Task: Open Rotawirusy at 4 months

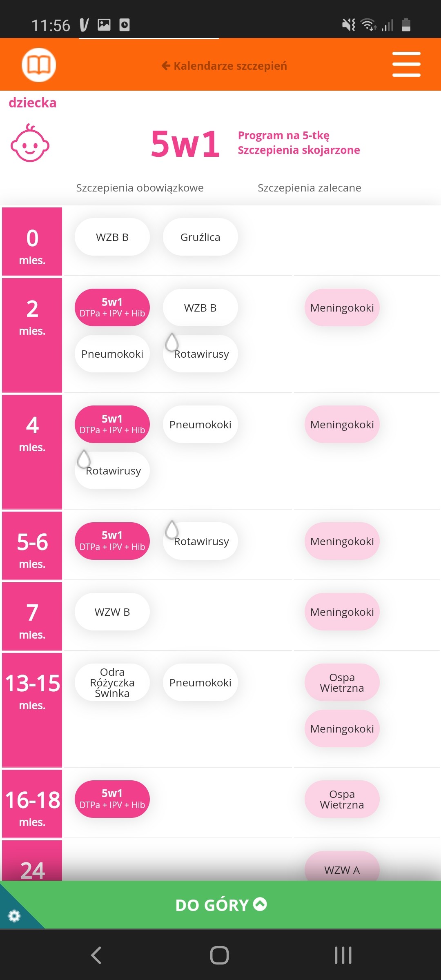Action: pyautogui.click(x=112, y=471)
